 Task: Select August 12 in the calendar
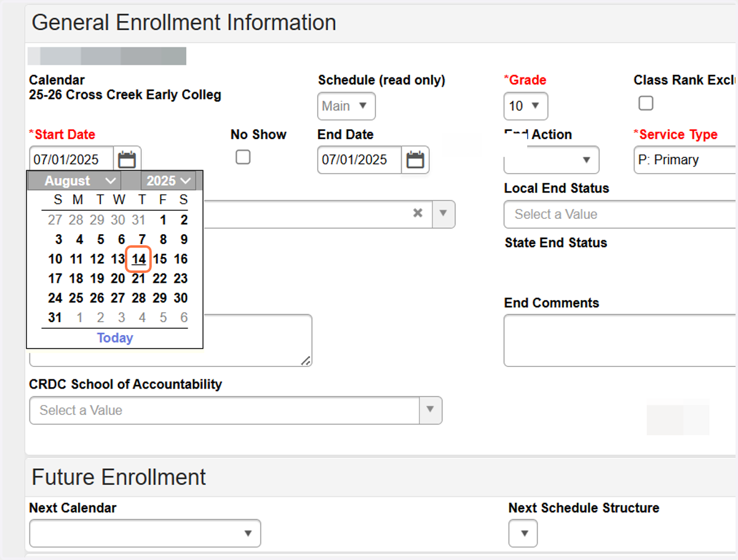click(x=97, y=259)
